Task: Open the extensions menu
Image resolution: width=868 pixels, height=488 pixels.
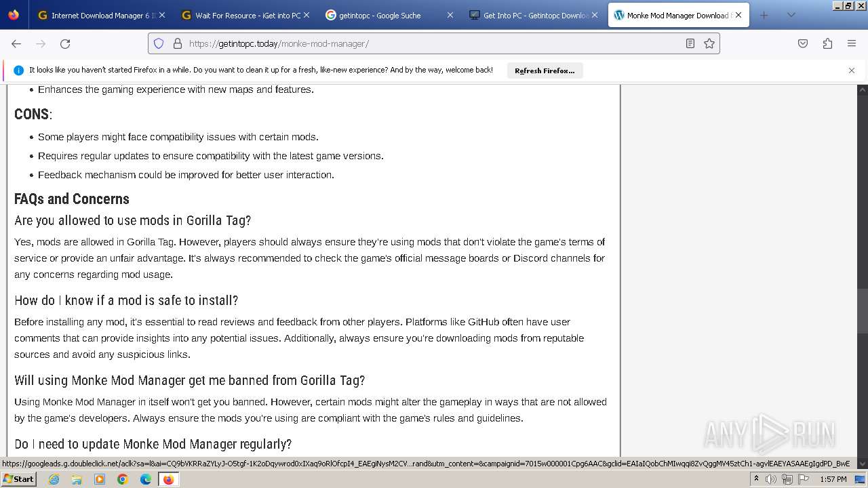Action: [x=827, y=43]
